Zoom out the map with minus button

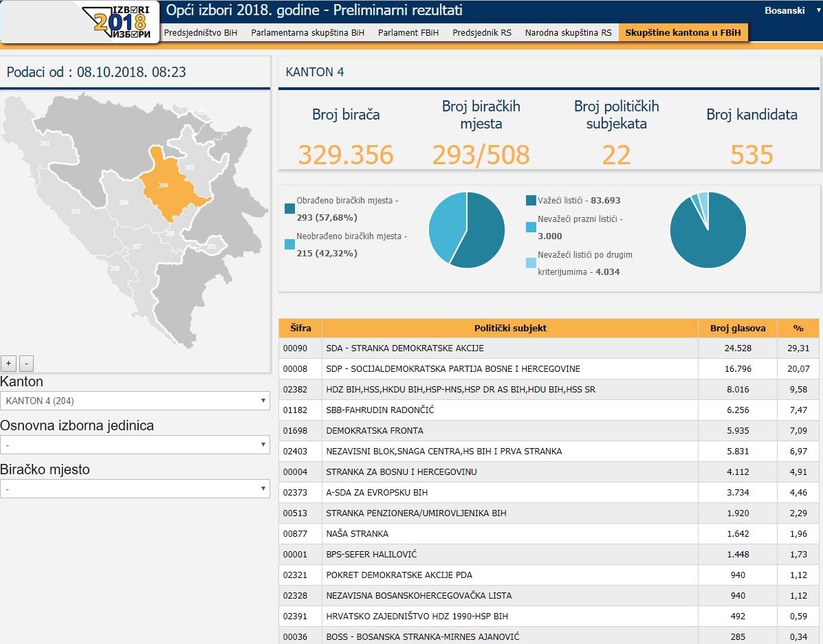point(25,364)
